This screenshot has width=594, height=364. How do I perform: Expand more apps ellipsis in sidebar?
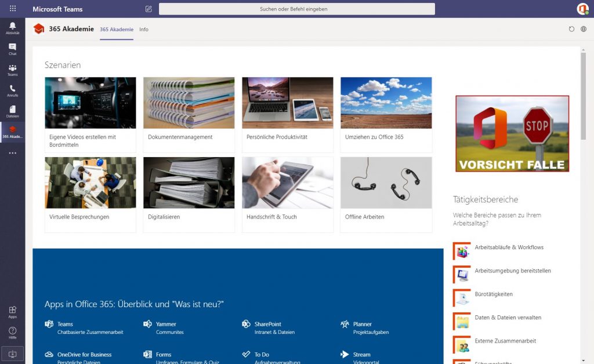coord(12,153)
